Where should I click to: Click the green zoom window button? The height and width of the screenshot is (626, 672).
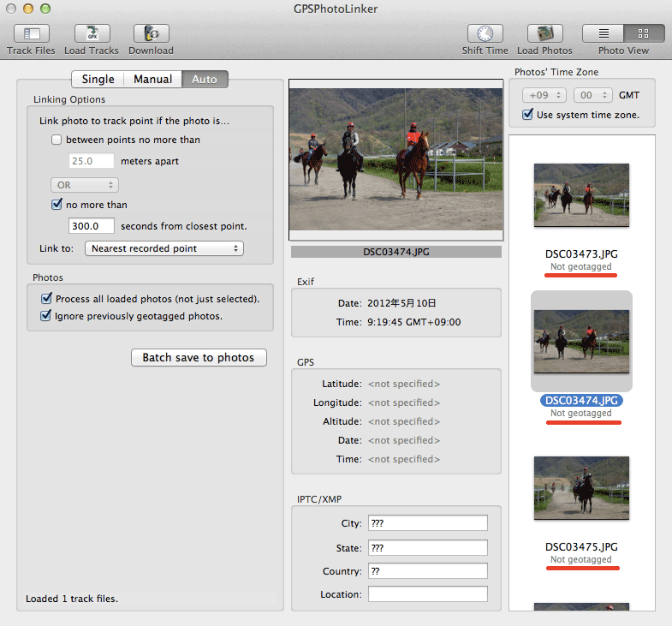(45, 9)
